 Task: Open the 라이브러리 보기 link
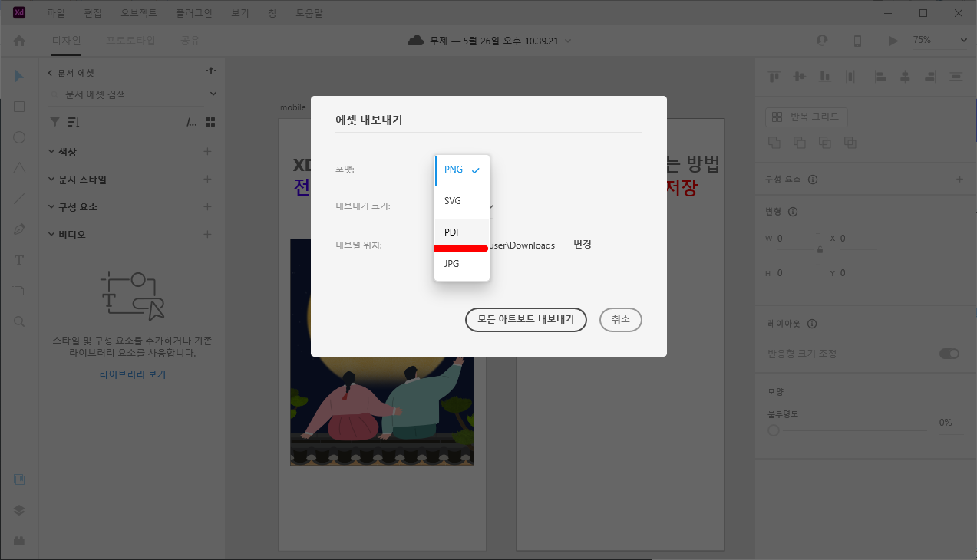[132, 372]
